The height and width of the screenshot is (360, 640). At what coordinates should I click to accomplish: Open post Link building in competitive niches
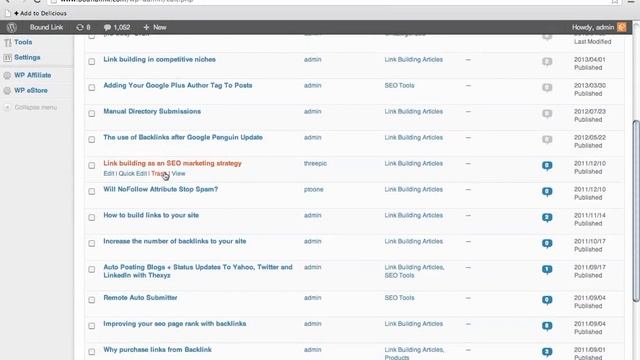(159, 60)
